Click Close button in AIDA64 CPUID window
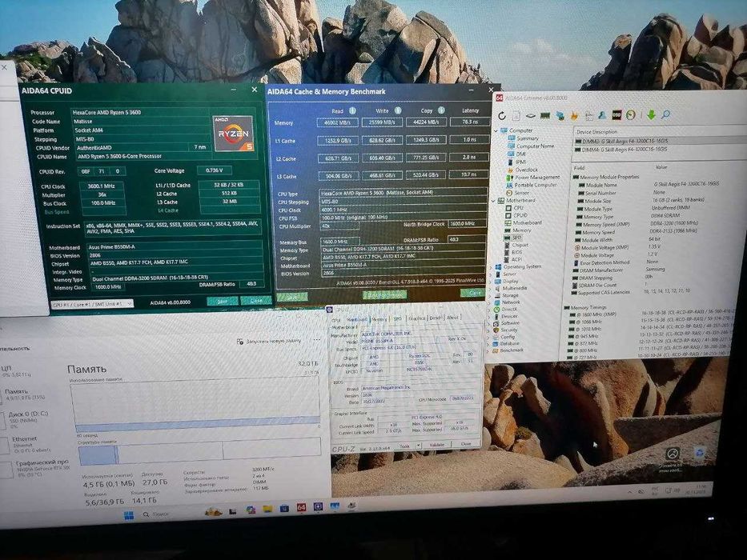Viewport: 747px width, 560px height. 256,301
